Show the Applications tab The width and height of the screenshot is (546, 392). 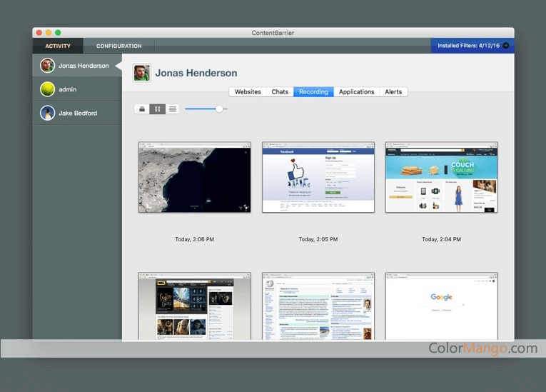tap(356, 91)
